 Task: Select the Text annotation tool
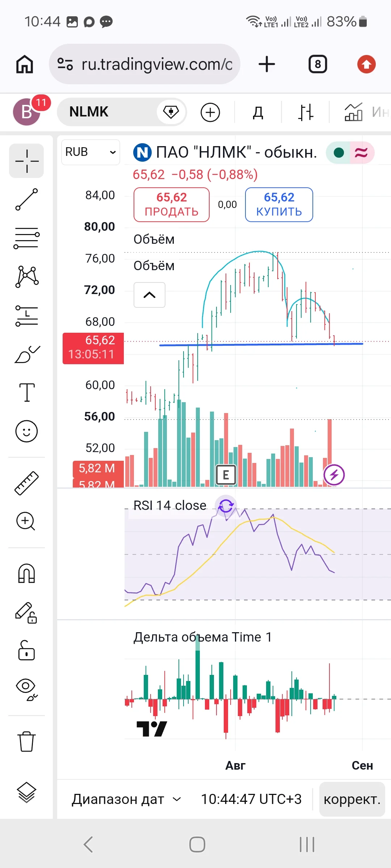[27, 392]
